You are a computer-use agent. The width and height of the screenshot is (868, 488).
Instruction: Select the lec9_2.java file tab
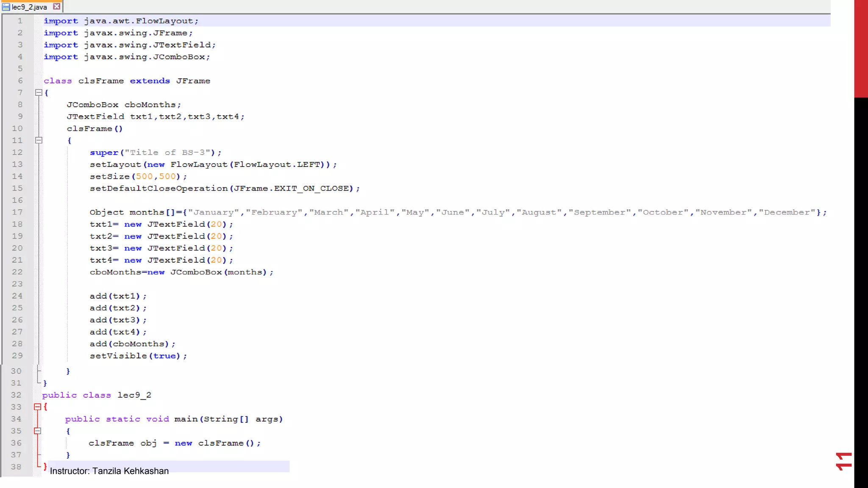(29, 7)
